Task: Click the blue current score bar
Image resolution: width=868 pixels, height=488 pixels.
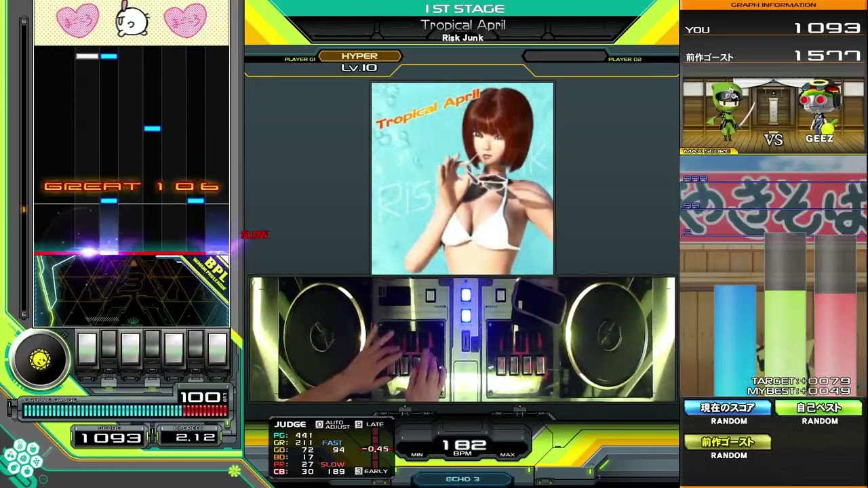Action: pos(735,340)
